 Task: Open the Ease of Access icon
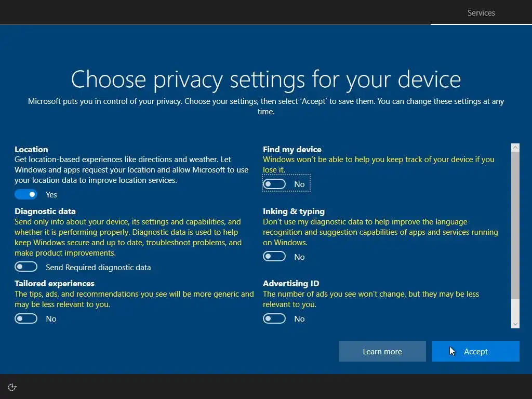tap(12, 387)
